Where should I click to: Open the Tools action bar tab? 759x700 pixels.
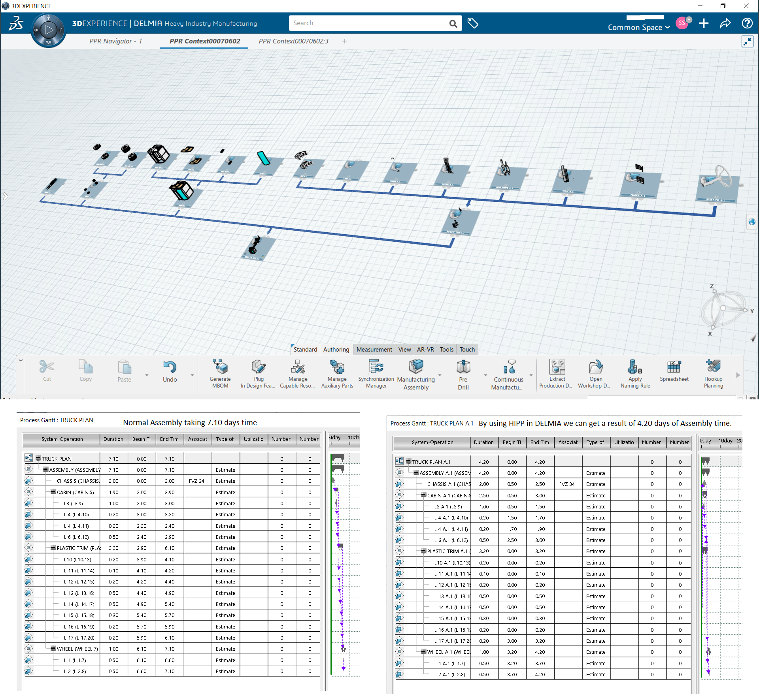coord(447,349)
